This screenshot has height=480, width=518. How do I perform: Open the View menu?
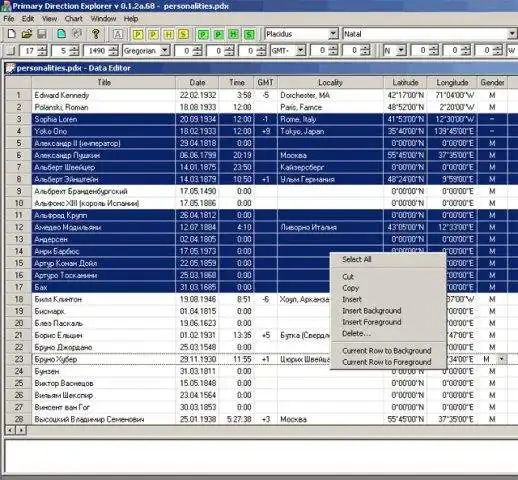(49, 19)
